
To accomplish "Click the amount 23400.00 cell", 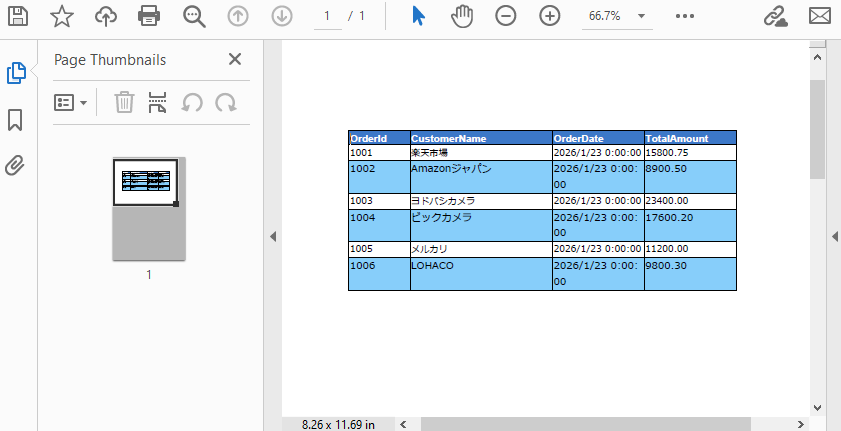I will click(690, 201).
